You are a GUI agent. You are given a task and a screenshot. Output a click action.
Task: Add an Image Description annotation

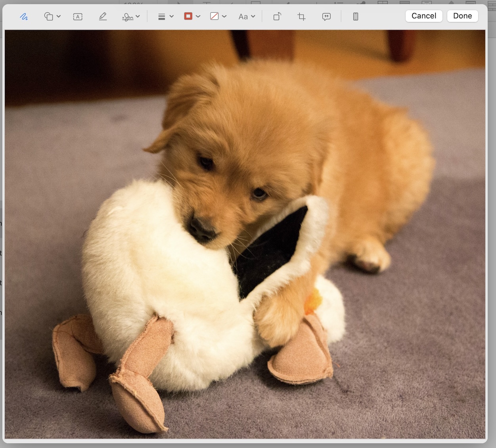326,17
